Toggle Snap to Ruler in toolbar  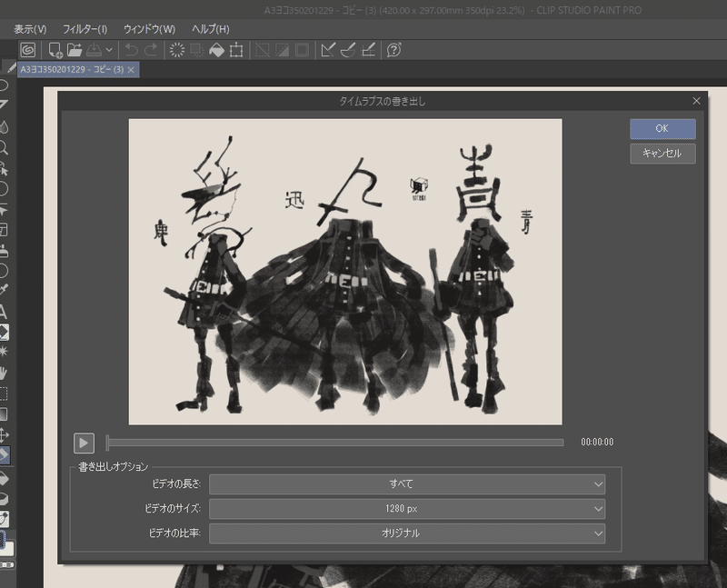(328, 50)
